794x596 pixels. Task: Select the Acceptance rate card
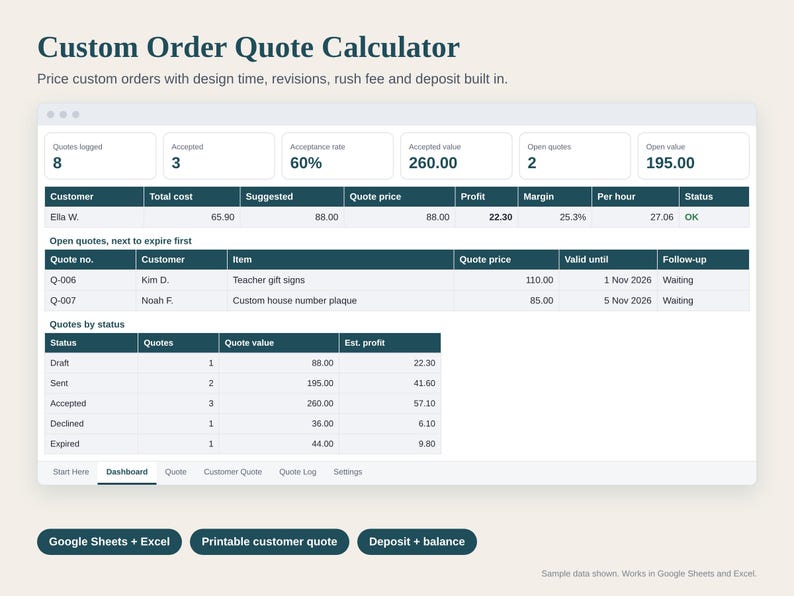point(338,156)
